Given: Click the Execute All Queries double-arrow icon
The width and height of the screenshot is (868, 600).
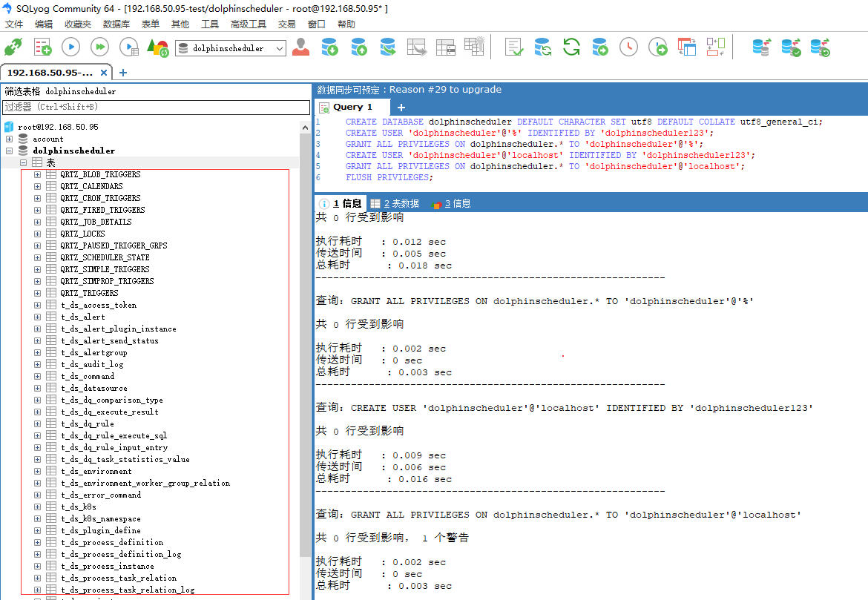Looking at the screenshot, I should tap(99, 47).
